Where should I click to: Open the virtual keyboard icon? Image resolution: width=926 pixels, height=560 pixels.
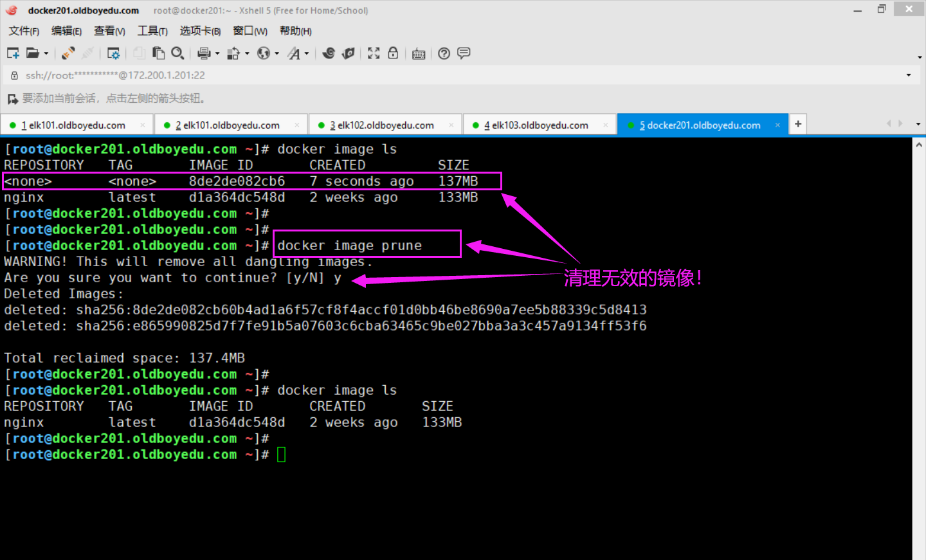(419, 53)
